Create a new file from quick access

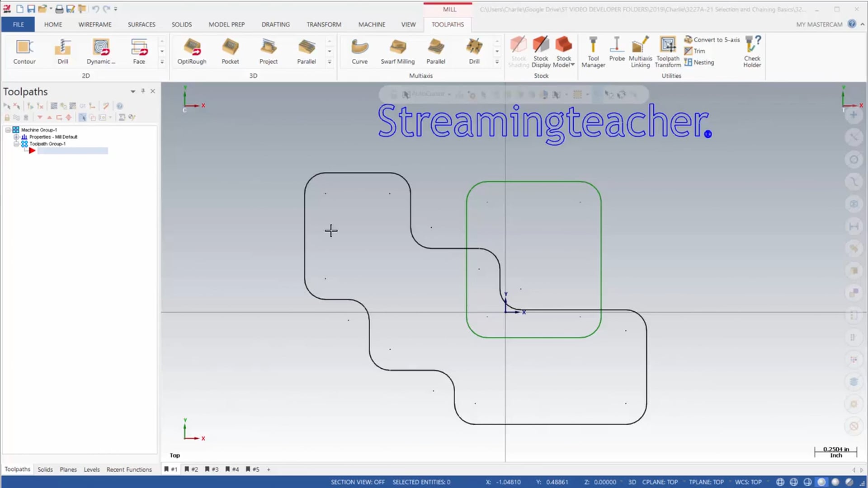pos(20,9)
